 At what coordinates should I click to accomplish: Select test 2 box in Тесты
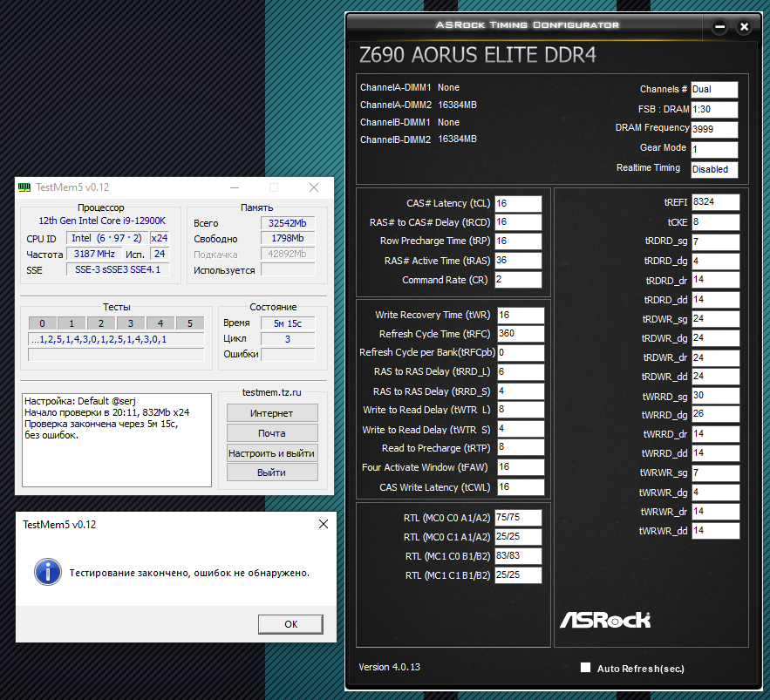(x=101, y=323)
